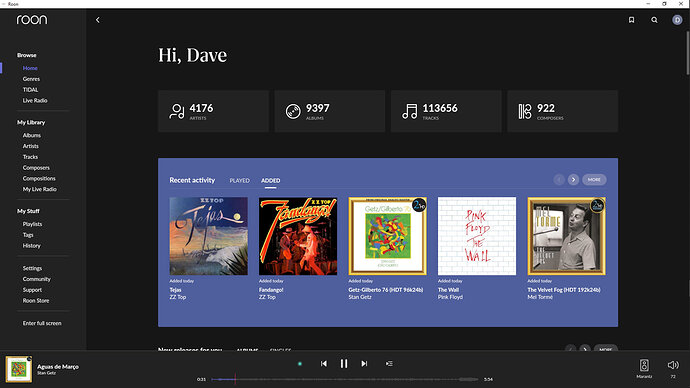Click More in Recent activity
The image size is (690, 388).
(x=594, y=179)
